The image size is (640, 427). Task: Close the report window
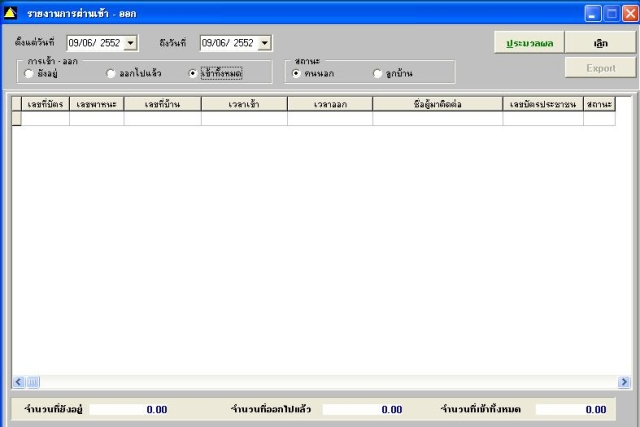(630, 13)
